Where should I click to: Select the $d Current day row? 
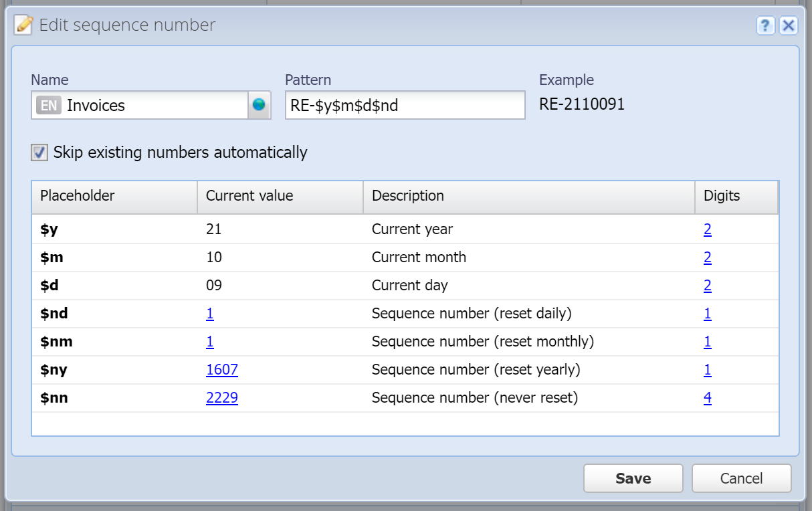[405, 286]
